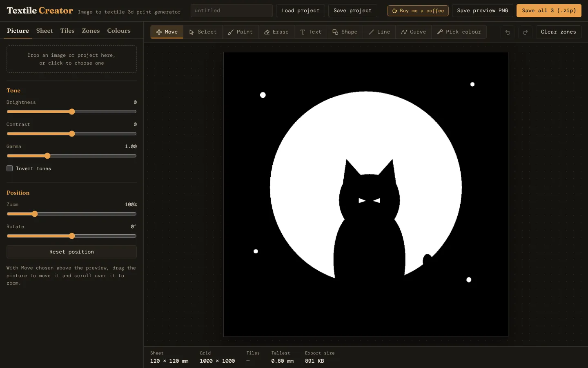This screenshot has height=368, width=588.
Task: Open the Colours tab
Action: coord(119,31)
